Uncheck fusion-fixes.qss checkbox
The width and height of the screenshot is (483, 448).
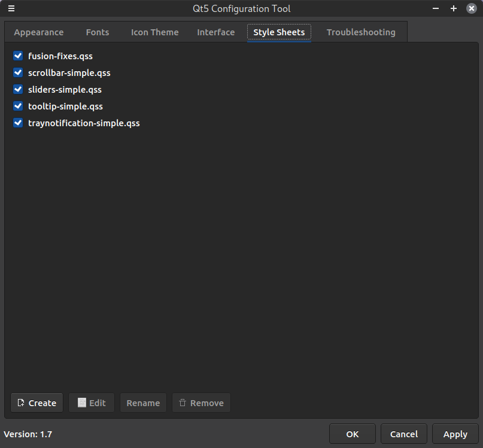pos(18,56)
